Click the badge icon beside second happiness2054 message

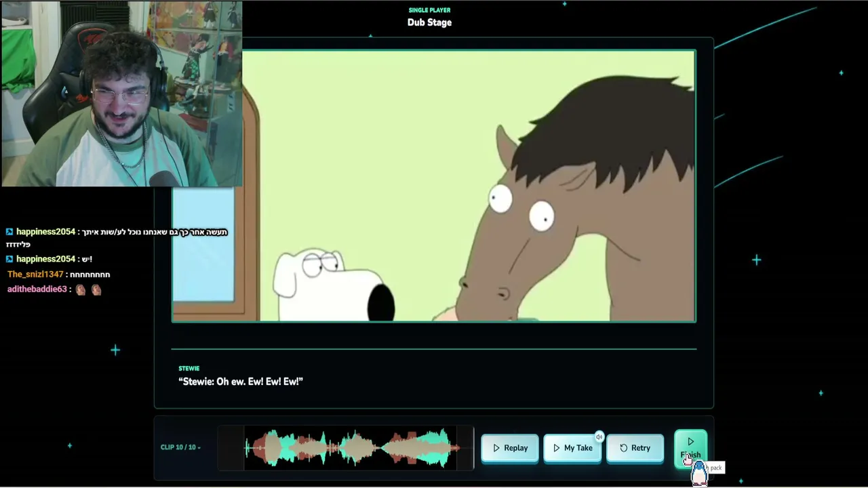tap(9, 259)
